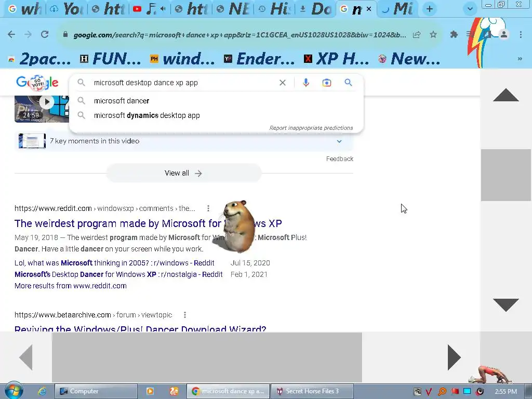Click the on-screen scroll up triangle

506,95
